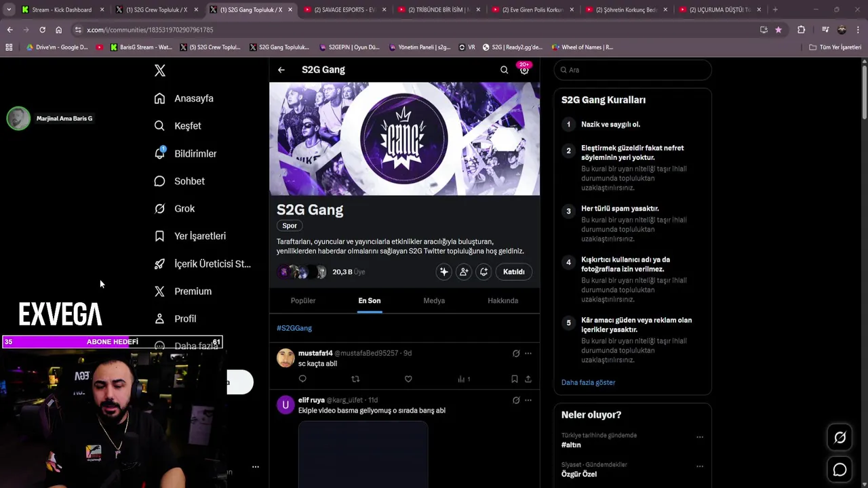Open Wheel of Names bookmark
Screen dimensions: 868x488
[582, 47]
